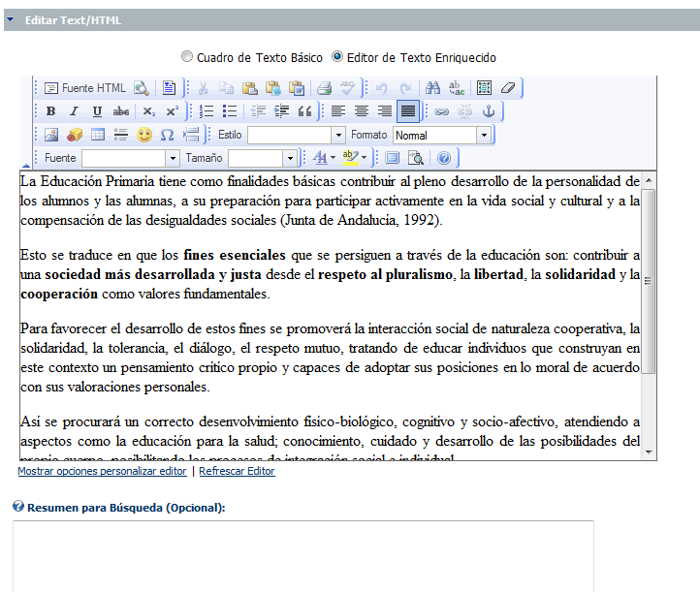This screenshot has height=592, width=700.
Task: Click the Preview icon beside Fuente HTML
Action: [x=142, y=88]
